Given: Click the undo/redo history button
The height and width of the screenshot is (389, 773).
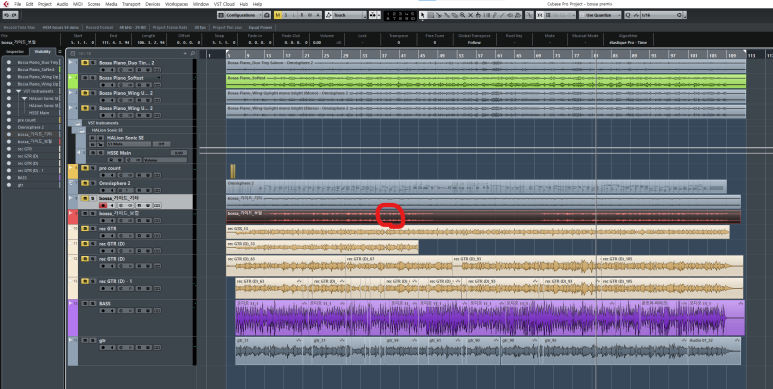Looking at the screenshot, I should [x=10, y=15].
